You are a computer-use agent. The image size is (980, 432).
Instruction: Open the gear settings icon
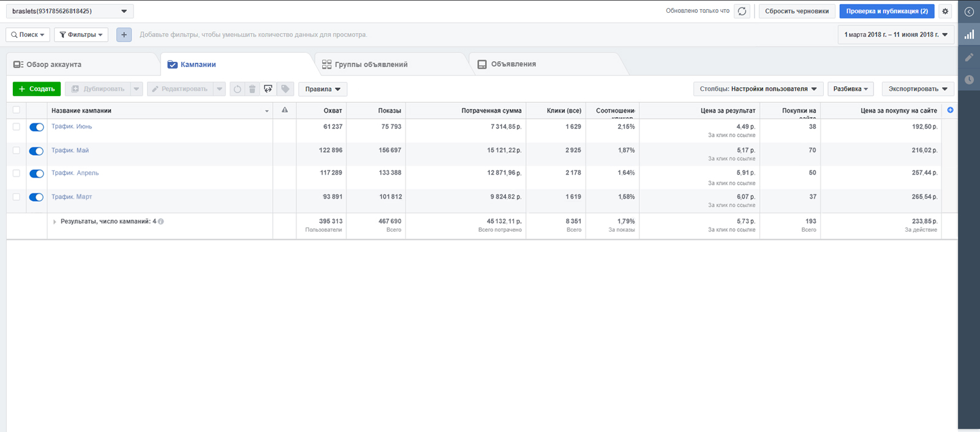pos(945,11)
